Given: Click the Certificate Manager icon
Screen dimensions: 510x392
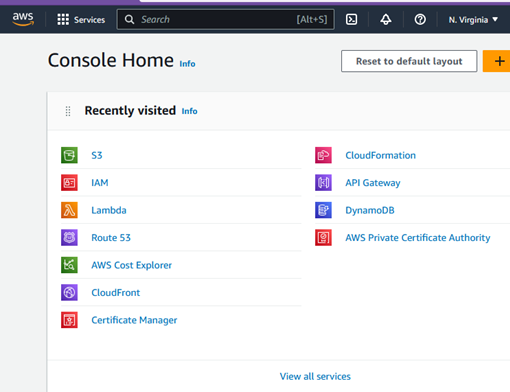Looking at the screenshot, I should coord(69,320).
